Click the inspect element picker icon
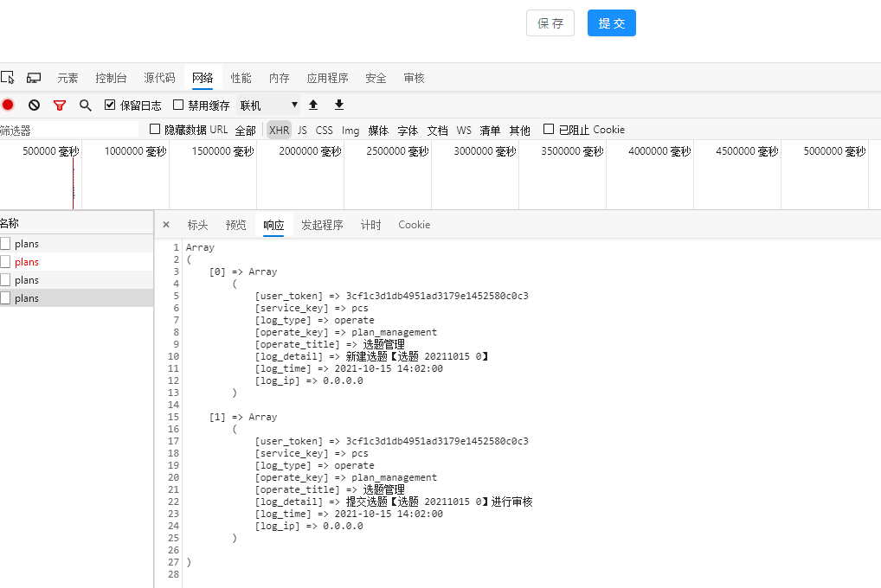 [x=8, y=78]
